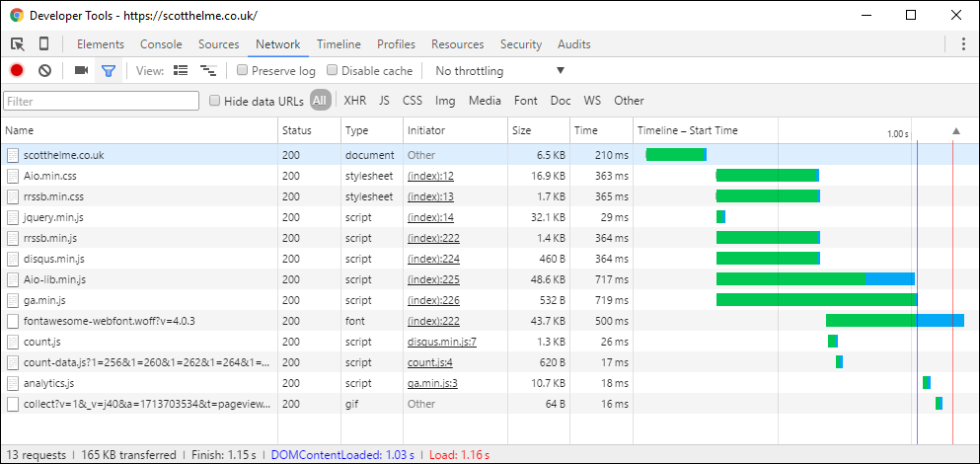Filter requests by JS type
The height and width of the screenshot is (464, 980).
pos(384,101)
